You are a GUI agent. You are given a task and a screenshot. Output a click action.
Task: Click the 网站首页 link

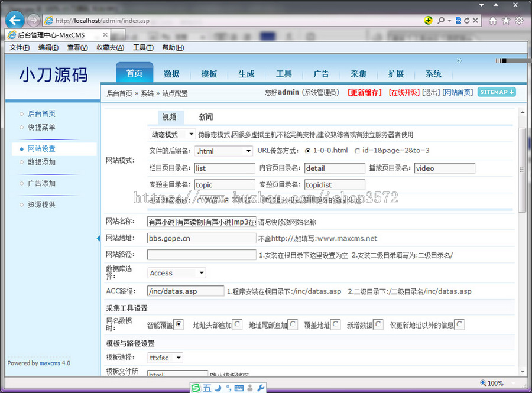pos(458,92)
